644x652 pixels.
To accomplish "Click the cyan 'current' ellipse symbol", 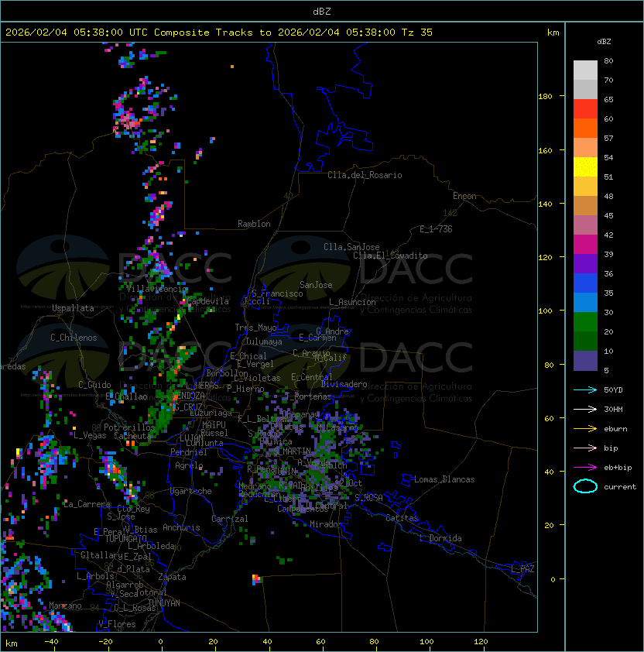I will coord(585,486).
